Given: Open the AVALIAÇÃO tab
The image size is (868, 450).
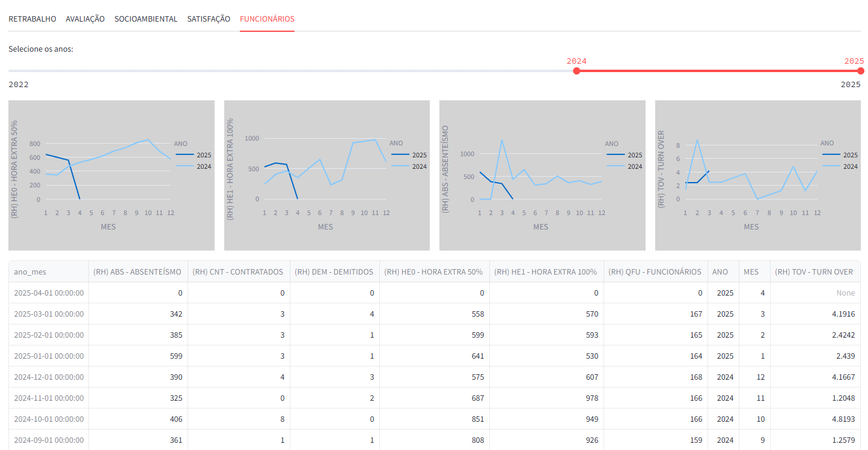Looking at the screenshot, I should tap(85, 19).
